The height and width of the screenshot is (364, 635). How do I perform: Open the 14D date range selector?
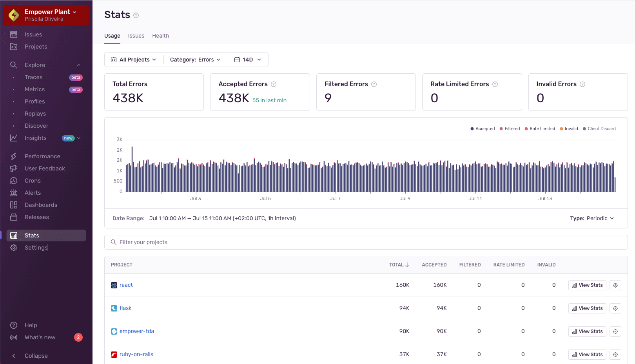tap(247, 60)
